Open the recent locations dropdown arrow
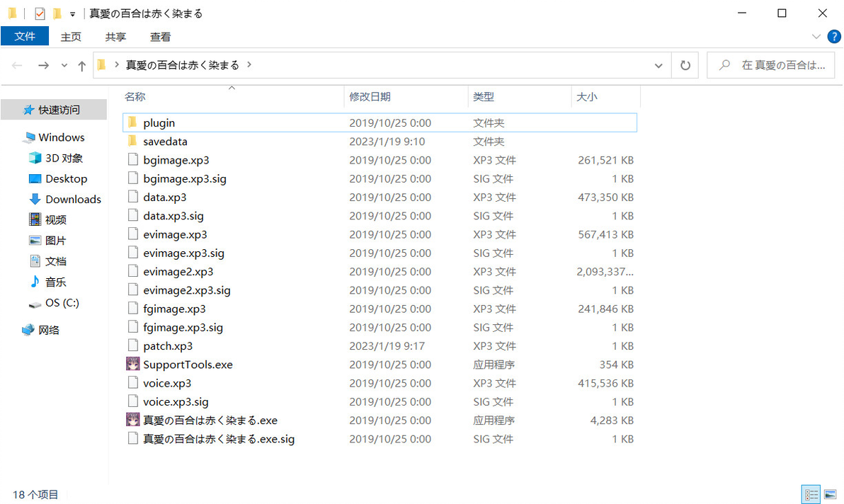This screenshot has height=504, width=844. click(64, 65)
